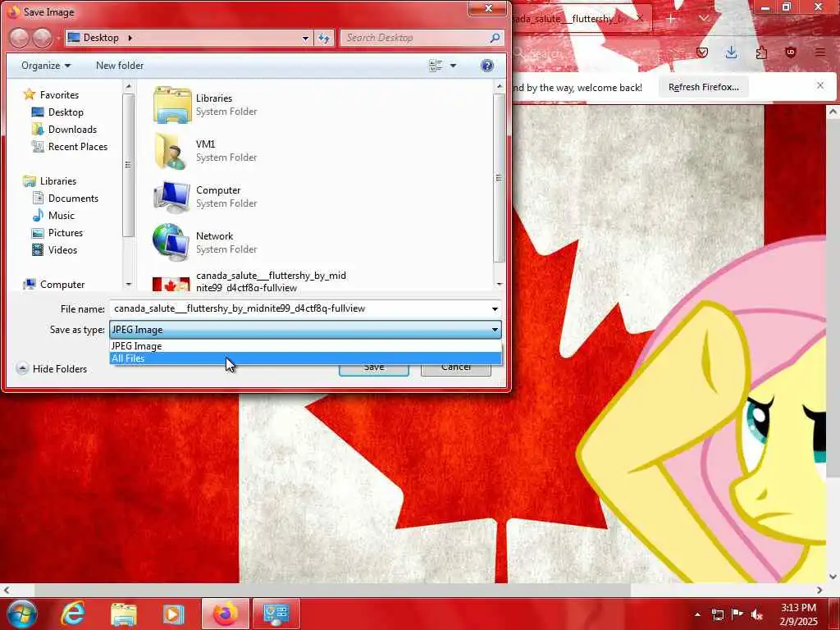
Task: Switch to Firefox taskbar button
Action: (x=225, y=614)
